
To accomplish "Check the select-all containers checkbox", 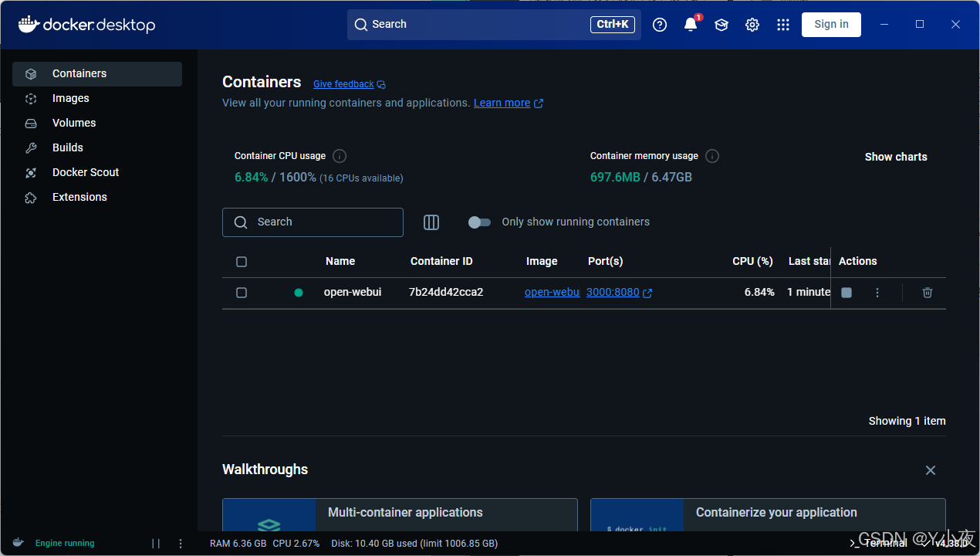I will point(242,262).
